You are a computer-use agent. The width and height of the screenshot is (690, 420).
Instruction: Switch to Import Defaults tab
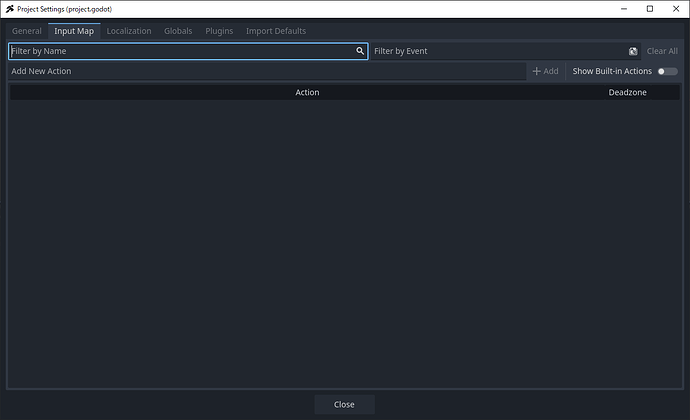276,31
